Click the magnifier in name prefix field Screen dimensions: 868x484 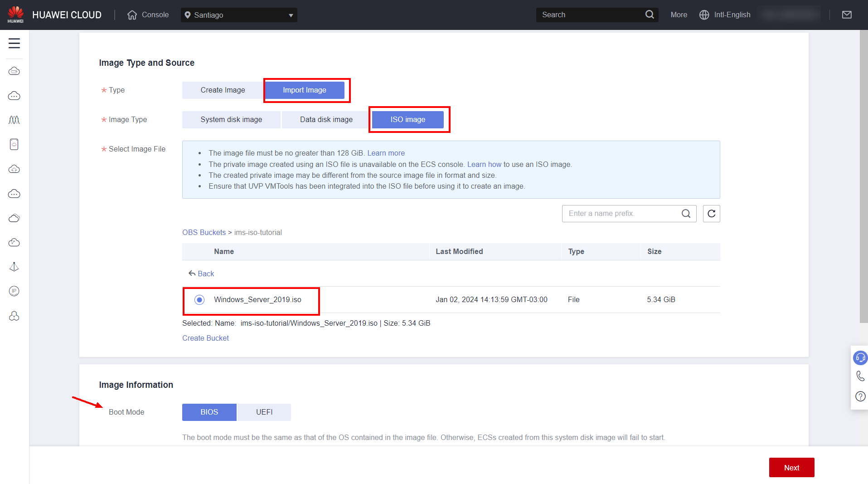[x=686, y=214]
